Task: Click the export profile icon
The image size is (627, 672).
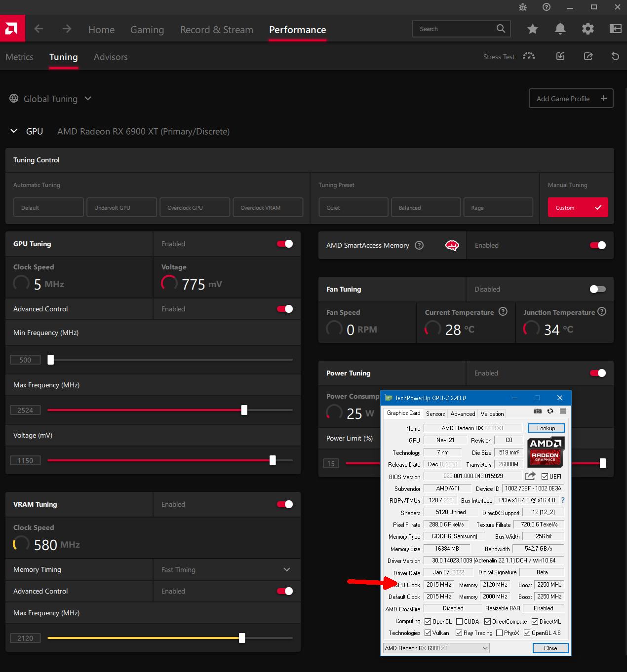Action: point(588,56)
